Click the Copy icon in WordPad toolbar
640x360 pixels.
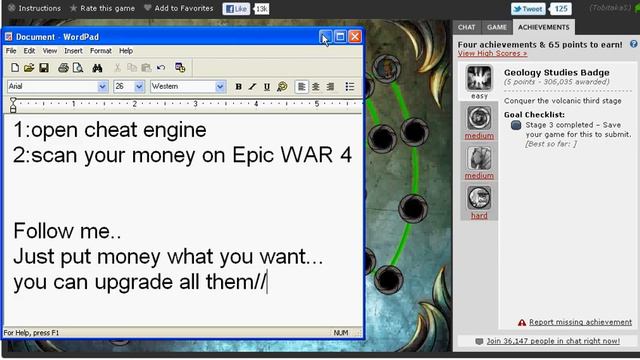[132, 68]
